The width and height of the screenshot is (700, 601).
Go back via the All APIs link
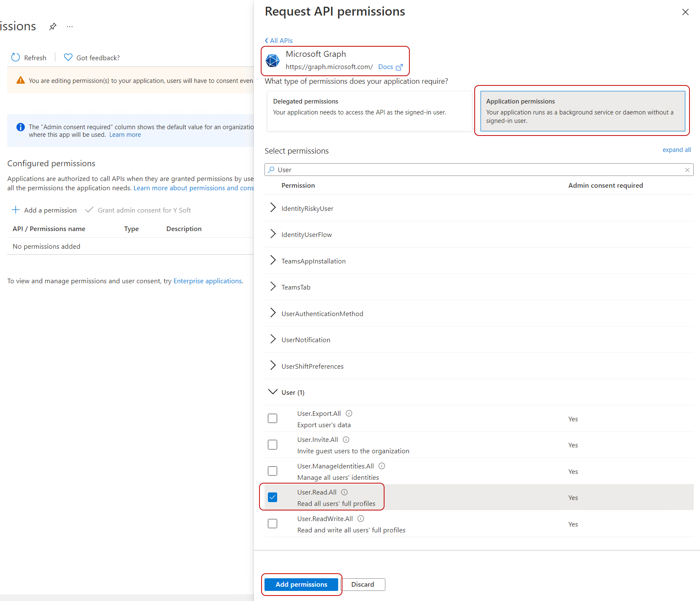click(x=279, y=41)
